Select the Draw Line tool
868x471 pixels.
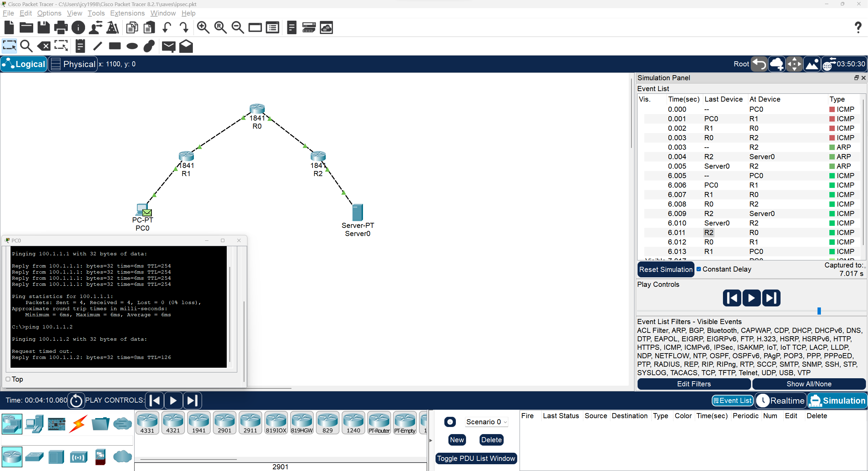pos(97,46)
